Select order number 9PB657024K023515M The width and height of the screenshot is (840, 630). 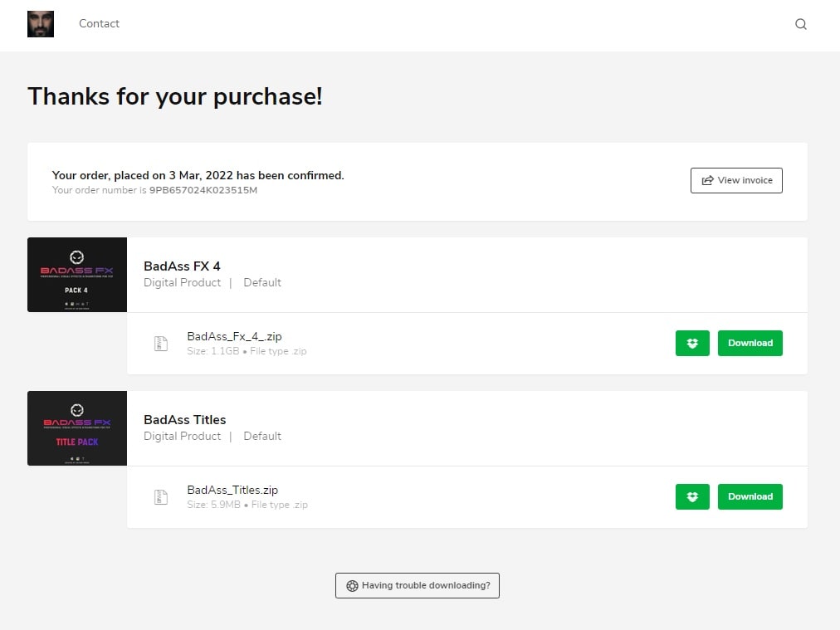(203, 190)
